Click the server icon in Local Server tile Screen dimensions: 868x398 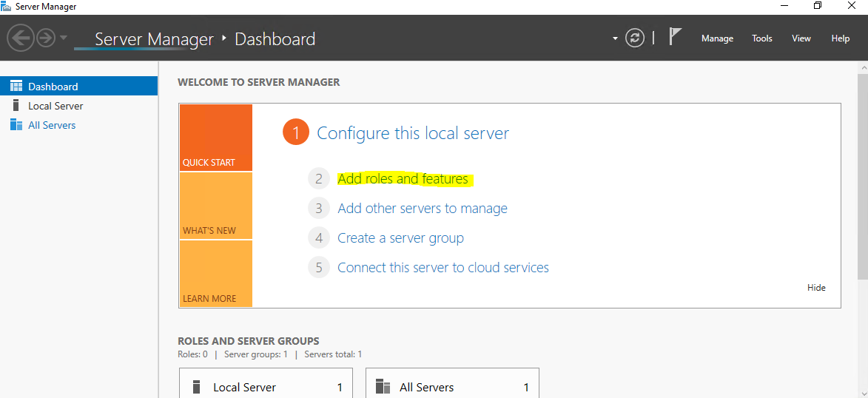[x=196, y=386]
